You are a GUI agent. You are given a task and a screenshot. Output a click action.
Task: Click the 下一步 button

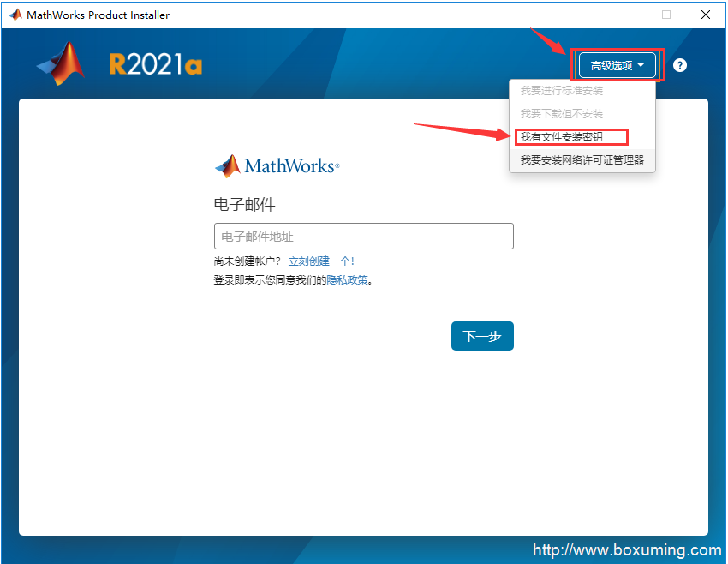[x=482, y=336]
